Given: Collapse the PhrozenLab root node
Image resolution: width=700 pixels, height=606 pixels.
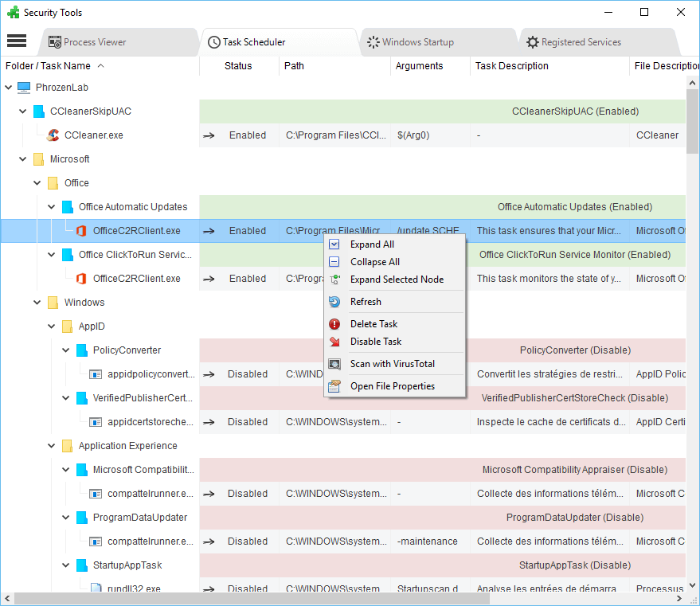Looking at the screenshot, I should (10, 87).
